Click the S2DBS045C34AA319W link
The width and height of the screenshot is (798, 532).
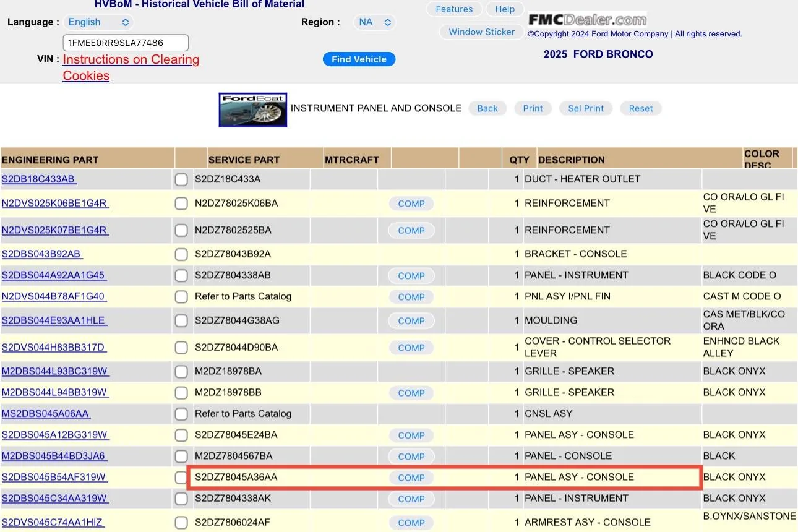click(x=54, y=499)
